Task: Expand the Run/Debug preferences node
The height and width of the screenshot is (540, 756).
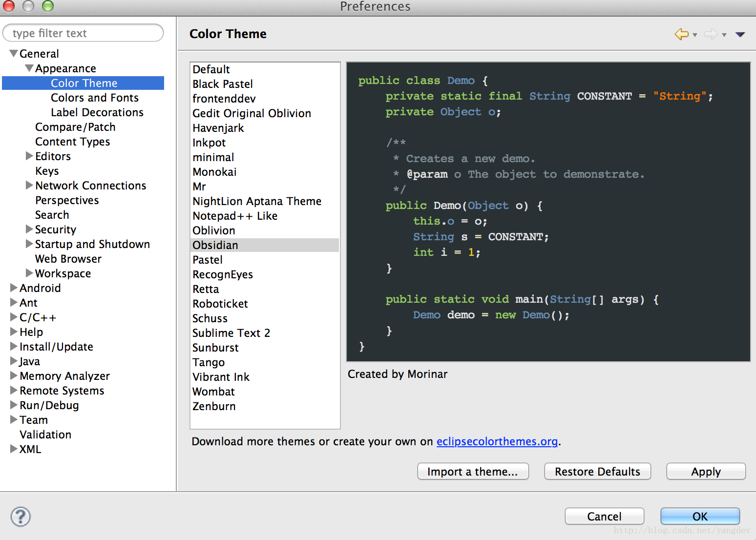Action: pyautogui.click(x=14, y=405)
